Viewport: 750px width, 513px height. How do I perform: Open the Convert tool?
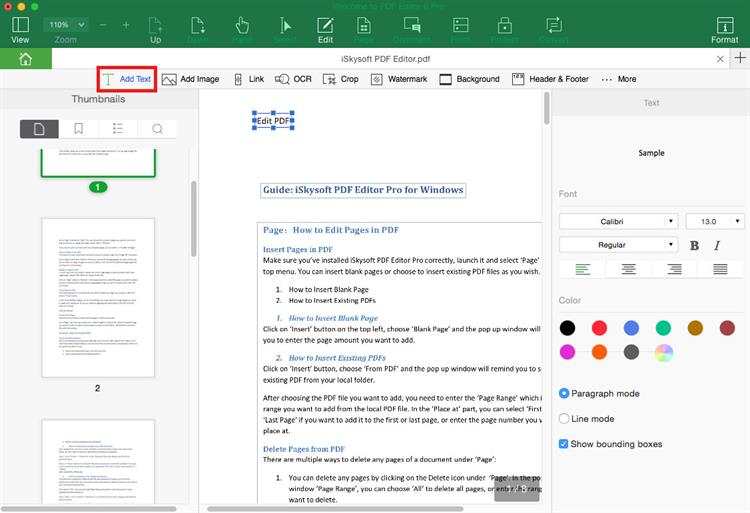[x=554, y=30]
